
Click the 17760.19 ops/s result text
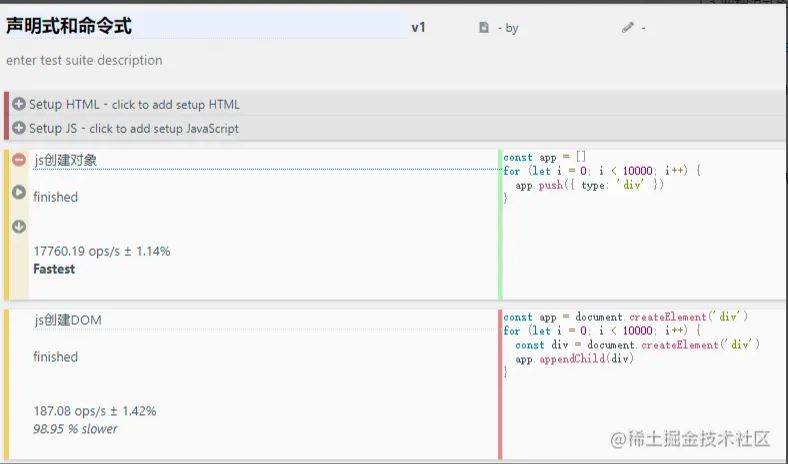tap(101, 251)
